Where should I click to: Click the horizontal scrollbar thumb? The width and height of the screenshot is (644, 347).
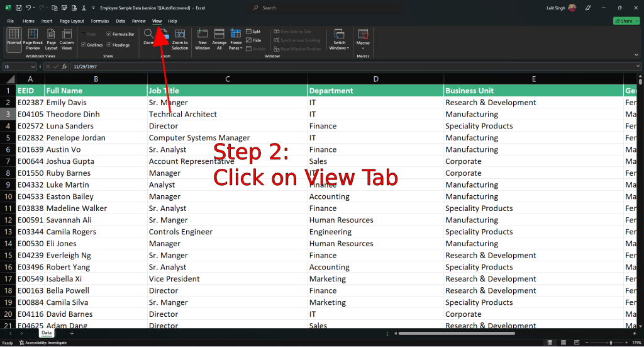(457, 333)
